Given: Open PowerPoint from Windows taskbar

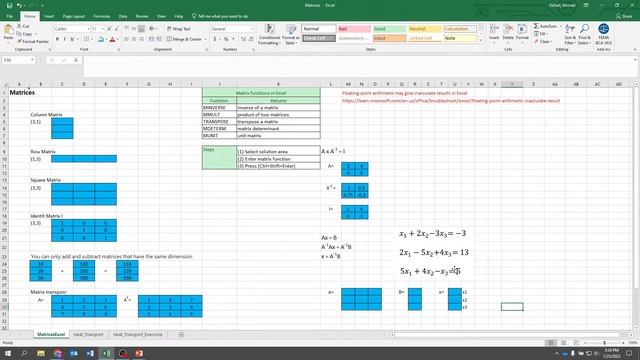Looking at the screenshot, I should point(139,353).
